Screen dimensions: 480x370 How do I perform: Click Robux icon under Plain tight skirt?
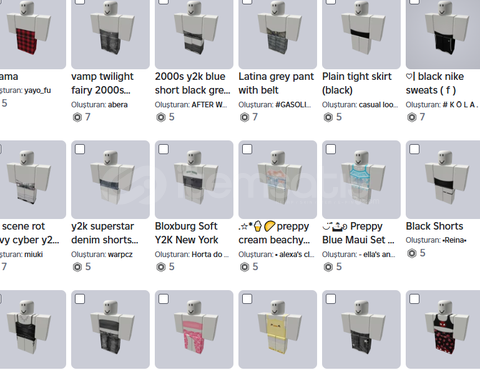328,117
